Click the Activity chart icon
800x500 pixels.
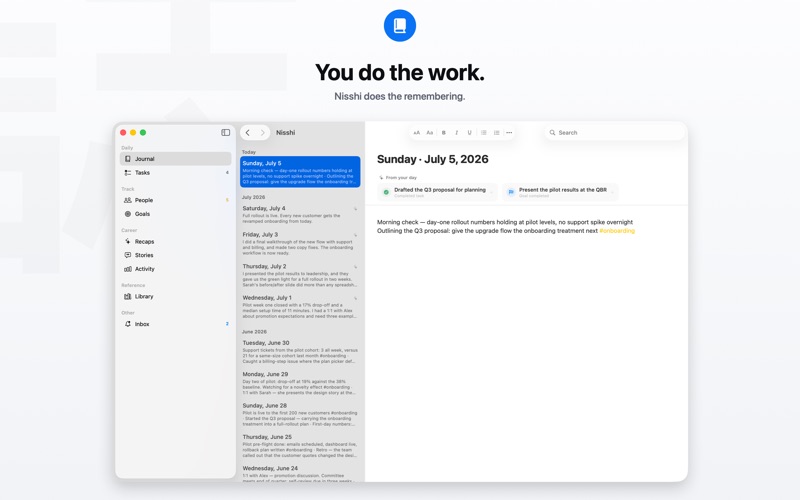click(128, 269)
